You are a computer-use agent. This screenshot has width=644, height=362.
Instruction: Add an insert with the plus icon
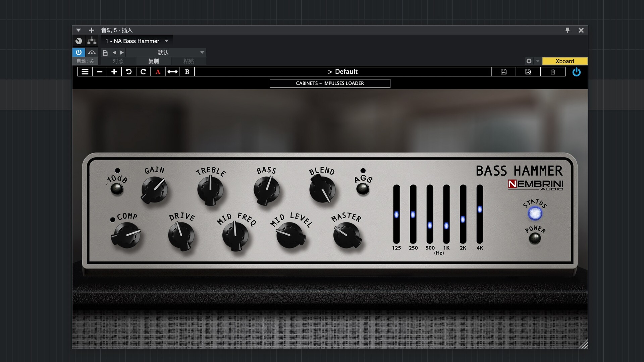(x=91, y=30)
